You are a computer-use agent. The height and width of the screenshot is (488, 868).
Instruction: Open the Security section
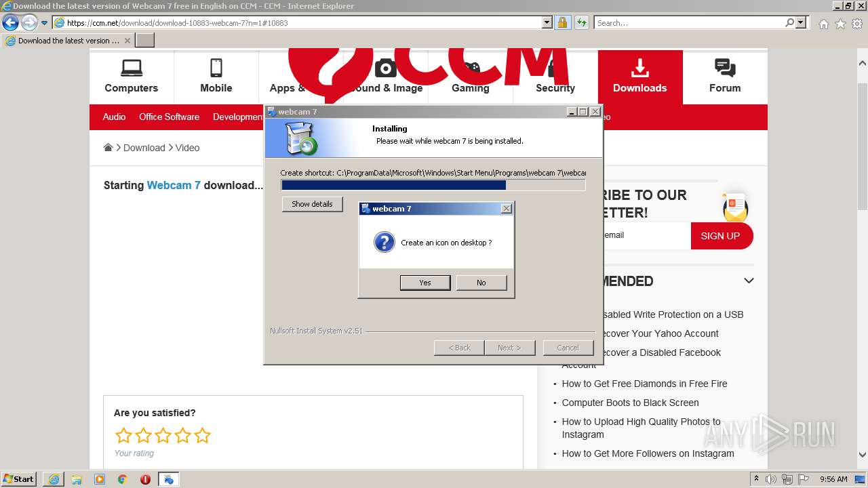click(555, 87)
